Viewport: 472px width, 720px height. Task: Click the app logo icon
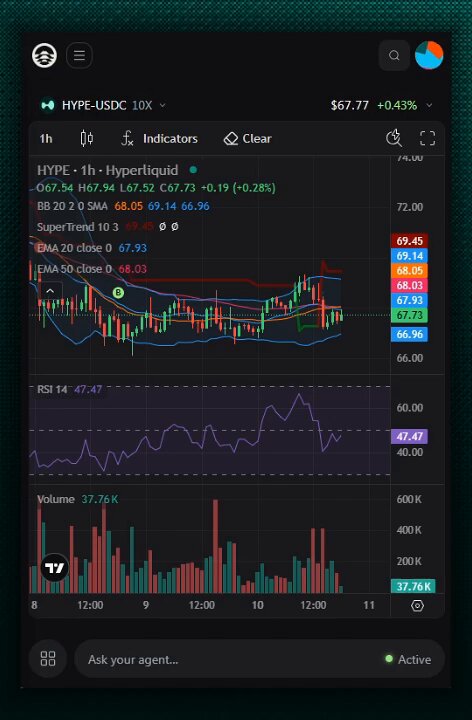[45, 56]
